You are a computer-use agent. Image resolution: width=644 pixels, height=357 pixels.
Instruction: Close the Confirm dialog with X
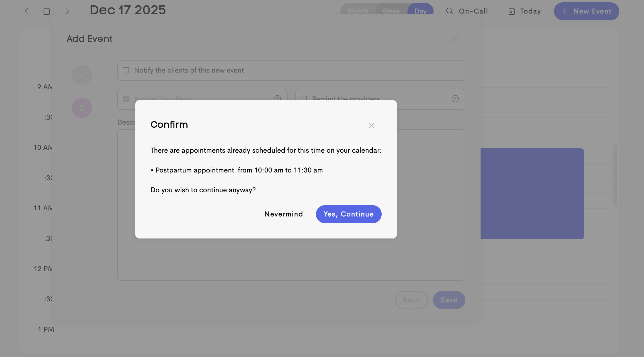click(371, 125)
